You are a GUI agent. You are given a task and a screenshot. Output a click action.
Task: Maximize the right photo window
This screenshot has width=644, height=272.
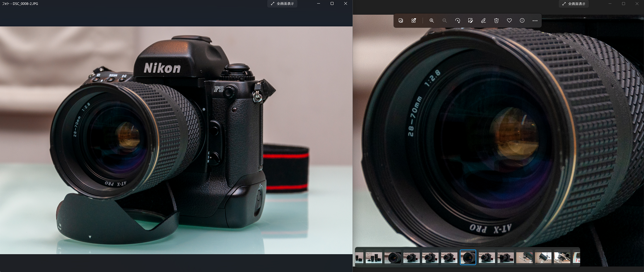pyautogui.click(x=623, y=4)
